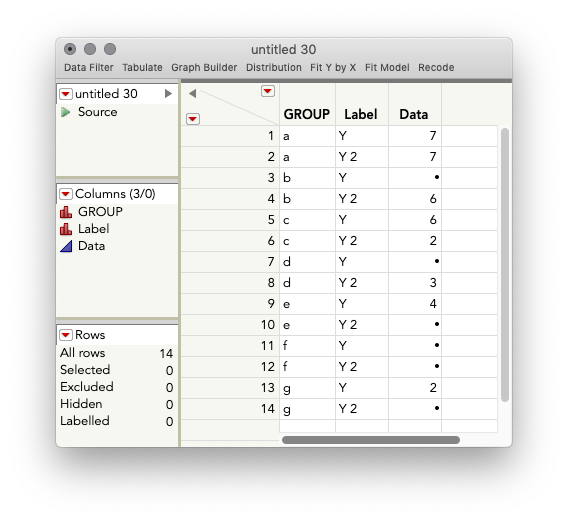Click the Label cell 'Y 2' in row 12
Screen dimensions: 568x521
tap(362, 367)
